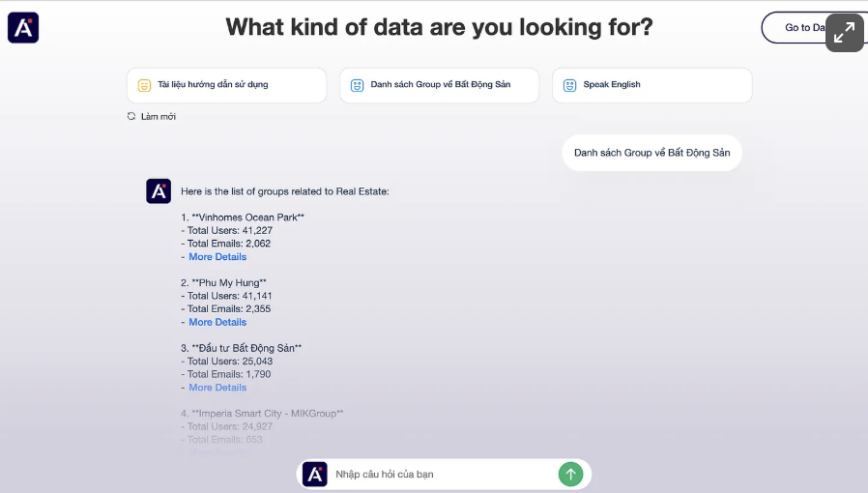The image size is (868, 493).
Task: Focus the Nhập câu hỏi của bạn input
Action: (x=443, y=475)
